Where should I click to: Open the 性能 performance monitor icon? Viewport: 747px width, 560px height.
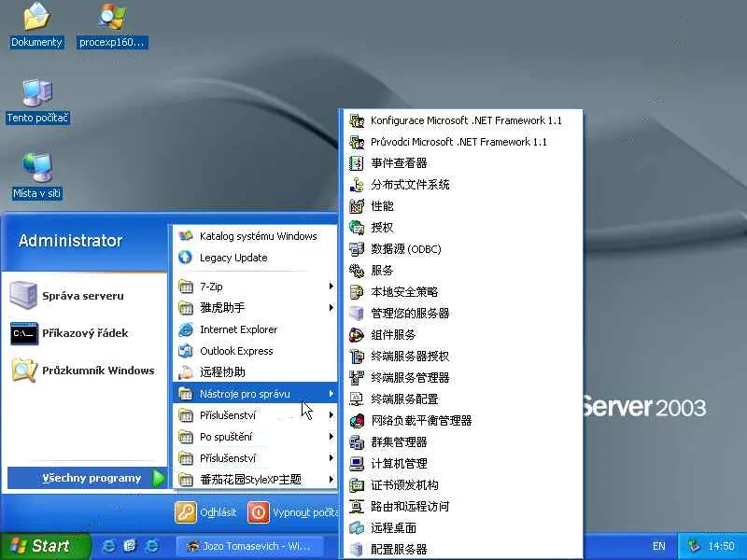357,206
